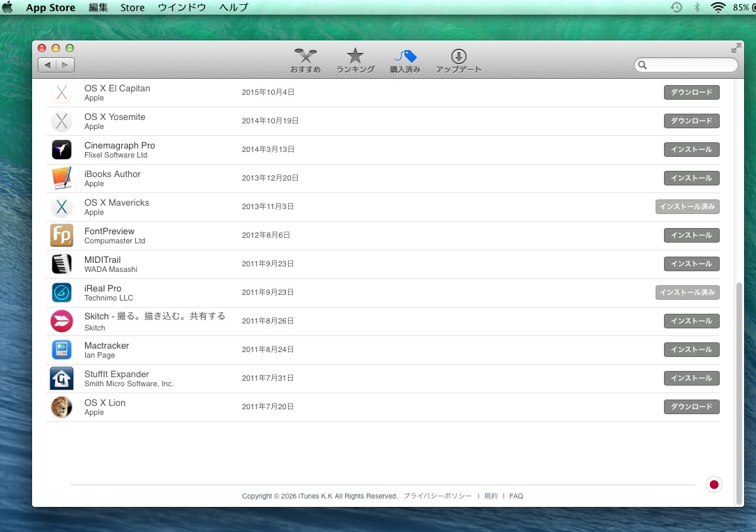
Task: Open the アップデート (Updates) section
Action: 458,61
